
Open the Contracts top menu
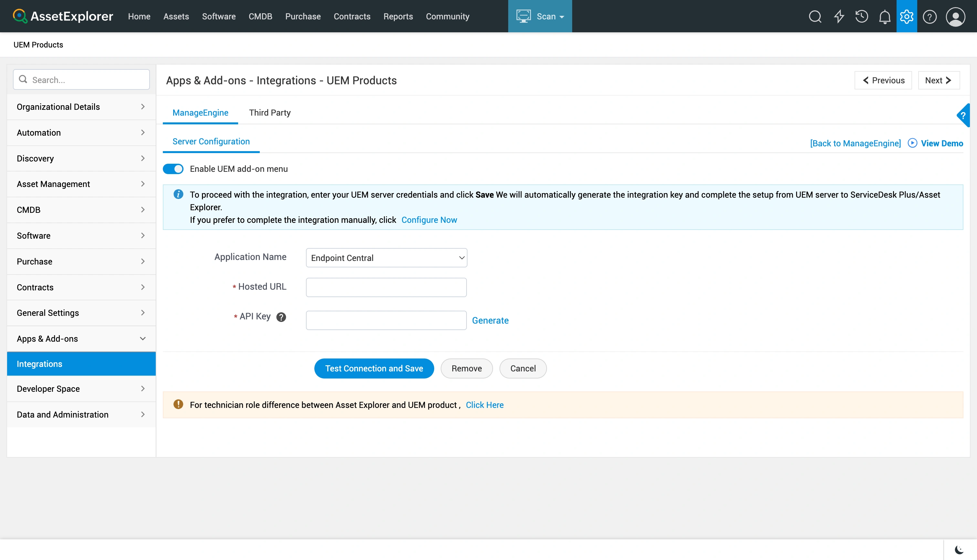pos(352,16)
